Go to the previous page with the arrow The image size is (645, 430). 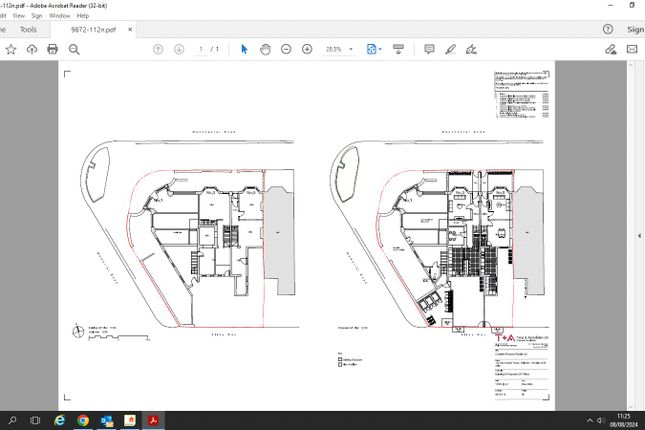[158, 49]
